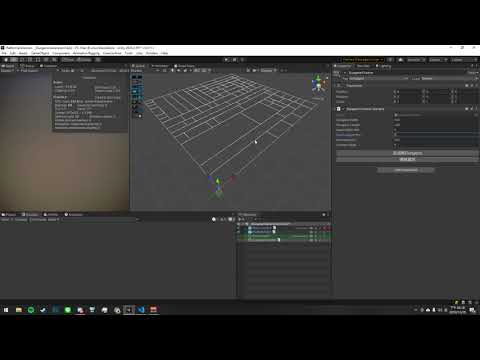
Task: Open the Help menu
Action: (164, 53)
